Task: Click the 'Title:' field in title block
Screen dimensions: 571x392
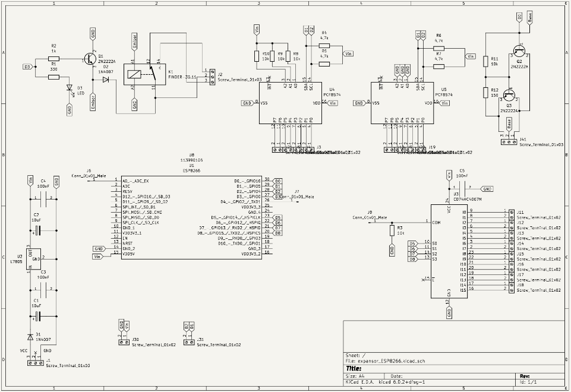Action: coord(354,368)
